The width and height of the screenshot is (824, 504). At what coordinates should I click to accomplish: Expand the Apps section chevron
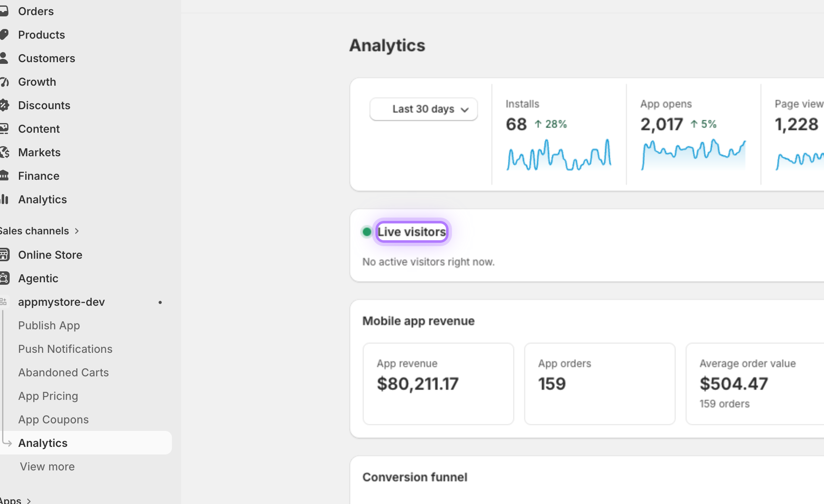click(x=29, y=501)
